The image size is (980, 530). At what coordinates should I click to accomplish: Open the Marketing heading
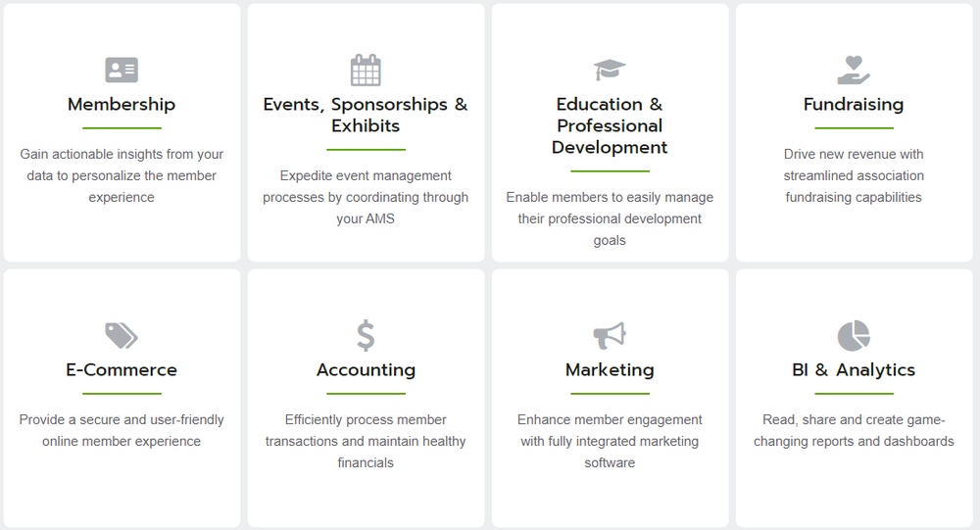pyautogui.click(x=610, y=370)
